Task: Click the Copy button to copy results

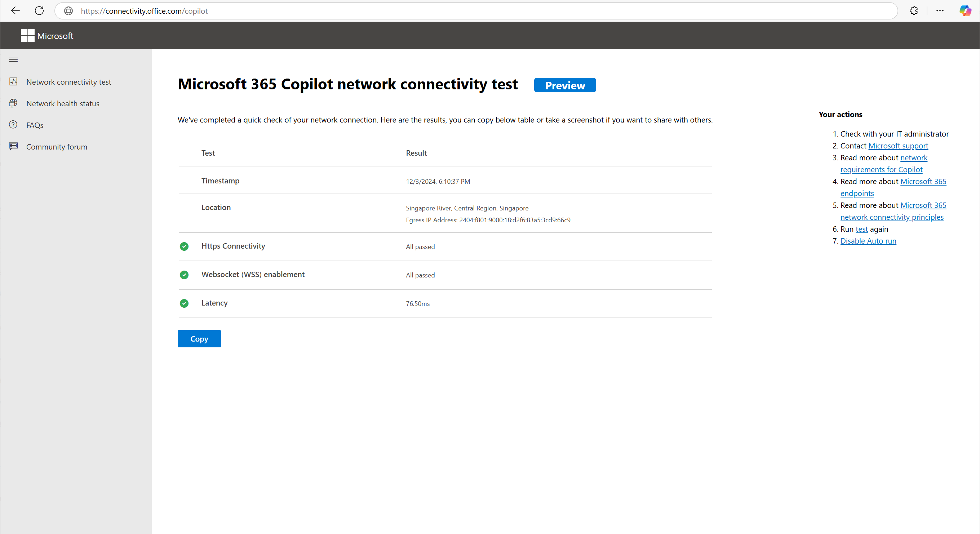Action: 199,338
